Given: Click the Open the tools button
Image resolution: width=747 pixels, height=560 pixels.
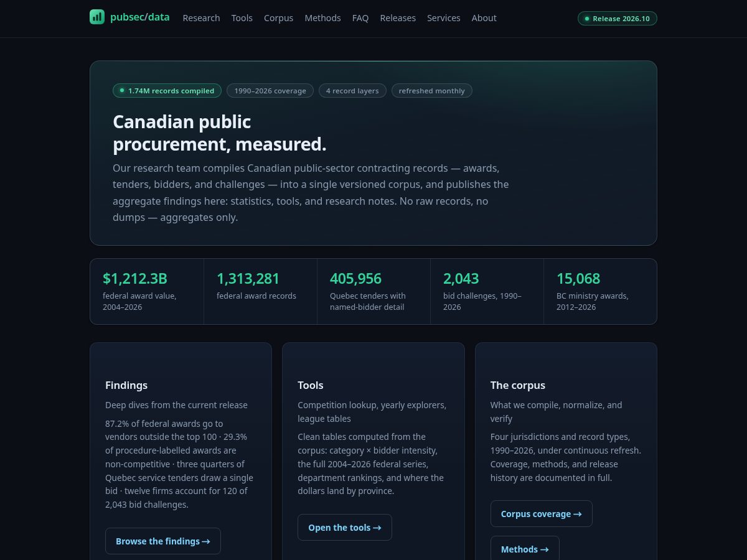Looking at the screenshot, I should 345,528.
